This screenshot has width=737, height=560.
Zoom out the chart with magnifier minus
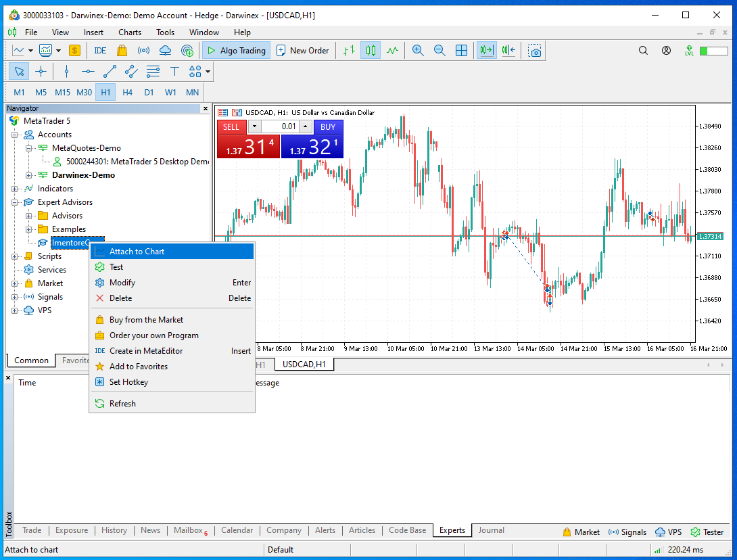tap(439, 50)
